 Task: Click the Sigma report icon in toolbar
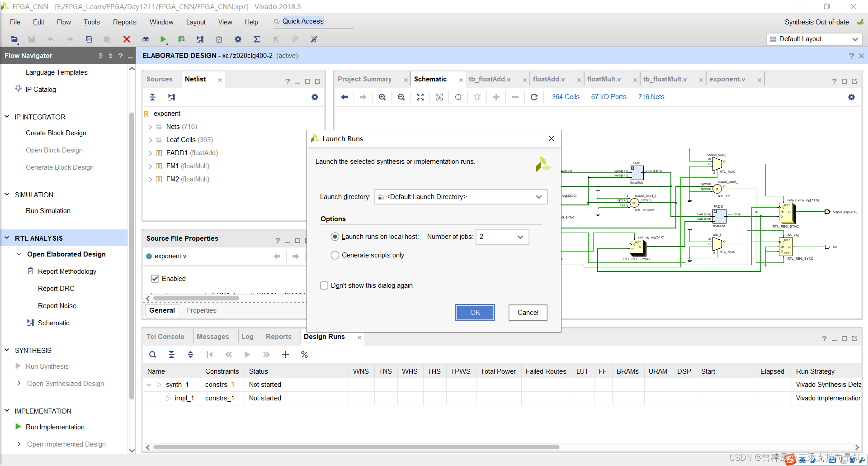click(257, 39)
